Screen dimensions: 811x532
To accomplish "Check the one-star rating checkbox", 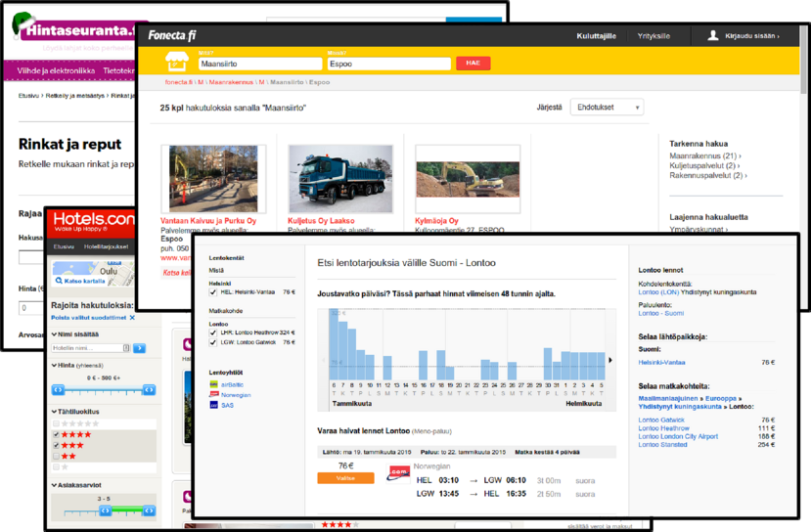I will click(x=56, y=466).
